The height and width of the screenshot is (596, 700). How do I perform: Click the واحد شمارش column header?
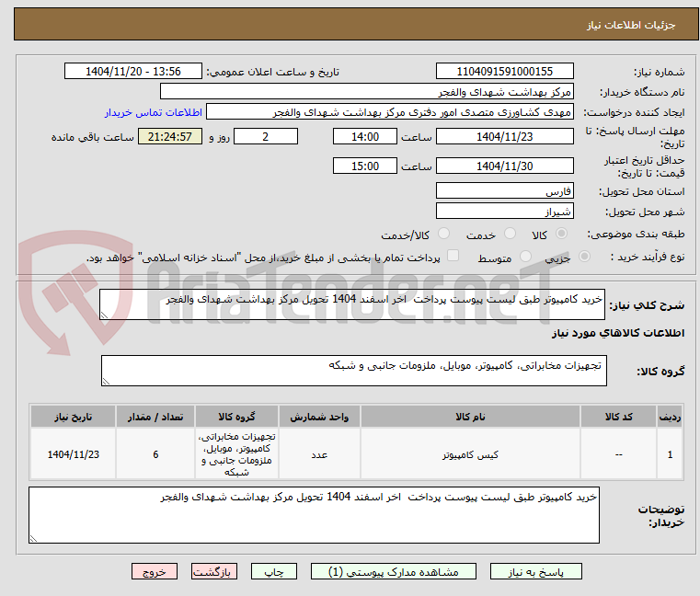pyautogui.click(x=319, y=417)
